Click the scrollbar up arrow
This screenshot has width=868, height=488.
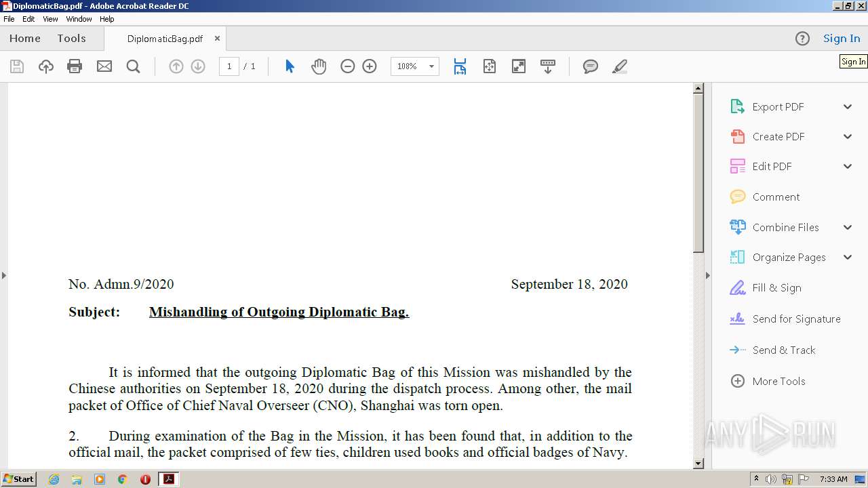698,88
